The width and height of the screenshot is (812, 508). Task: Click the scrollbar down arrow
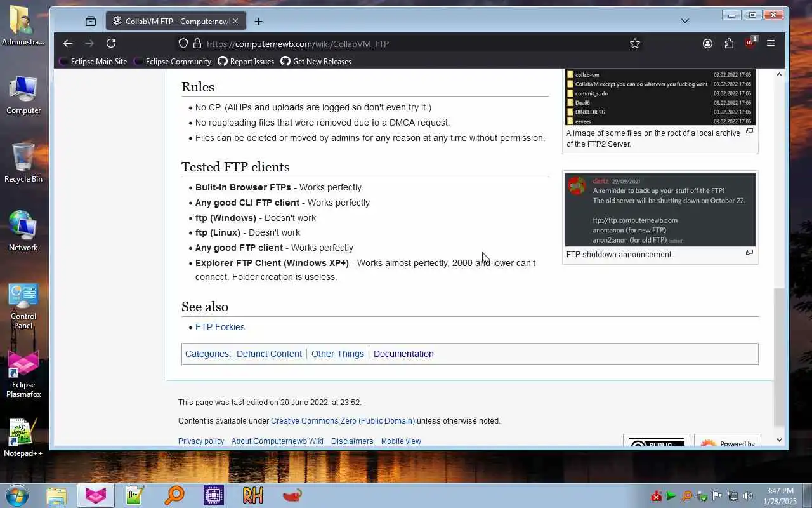click(x=779, y=439)
